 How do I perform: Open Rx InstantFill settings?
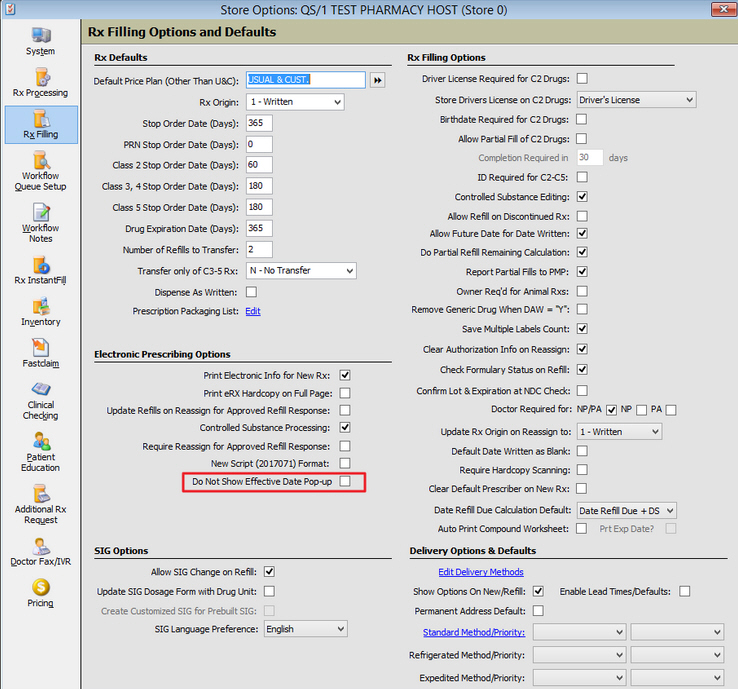click(x=40, y=269)
